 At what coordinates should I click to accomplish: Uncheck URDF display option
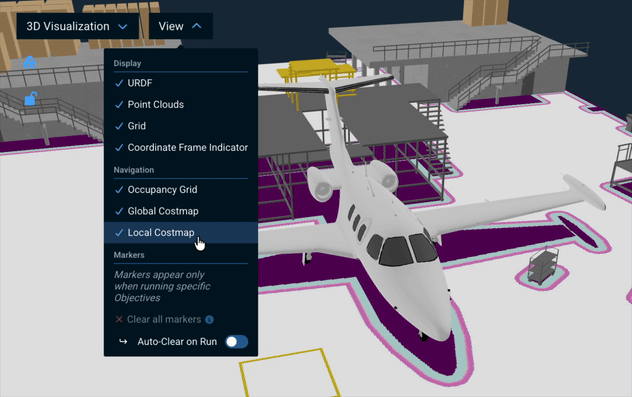[x=181, y=83]
